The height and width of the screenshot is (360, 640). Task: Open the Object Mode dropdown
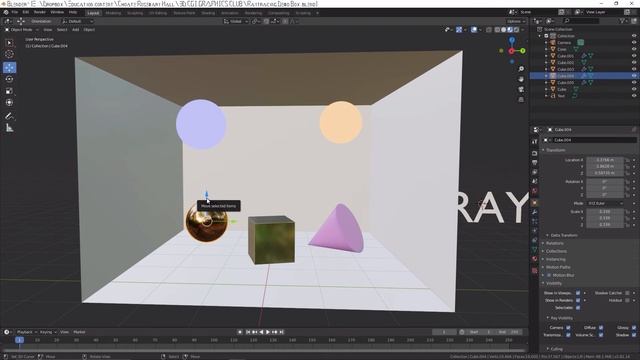22,30
